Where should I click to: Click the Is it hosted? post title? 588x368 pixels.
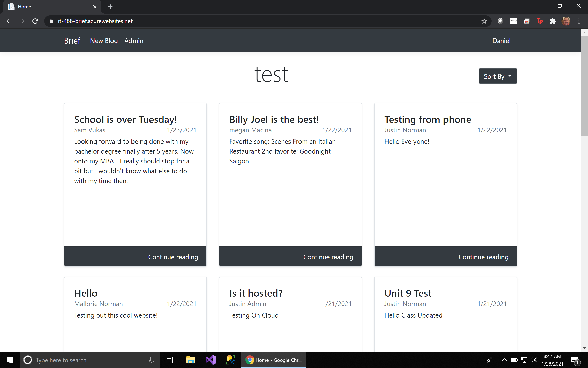(256, 293)
